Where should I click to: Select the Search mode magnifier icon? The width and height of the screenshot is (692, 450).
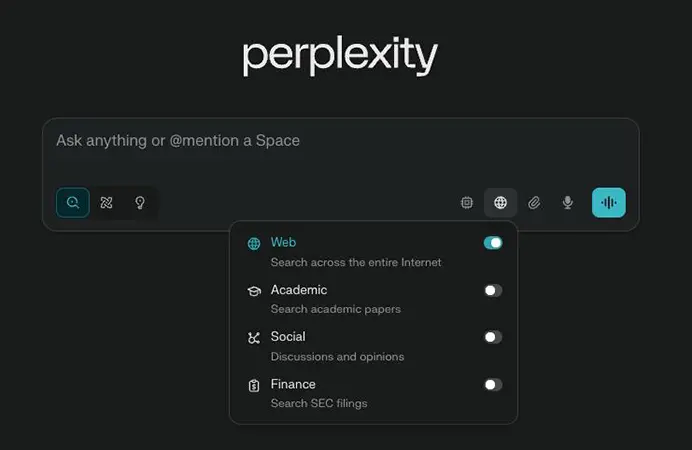[73, 202]
